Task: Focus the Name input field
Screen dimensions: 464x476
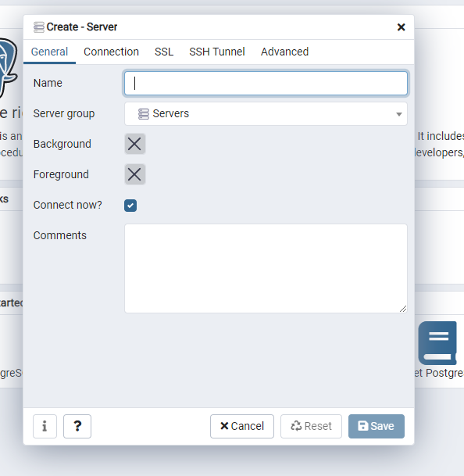Action: coord(266,83)
